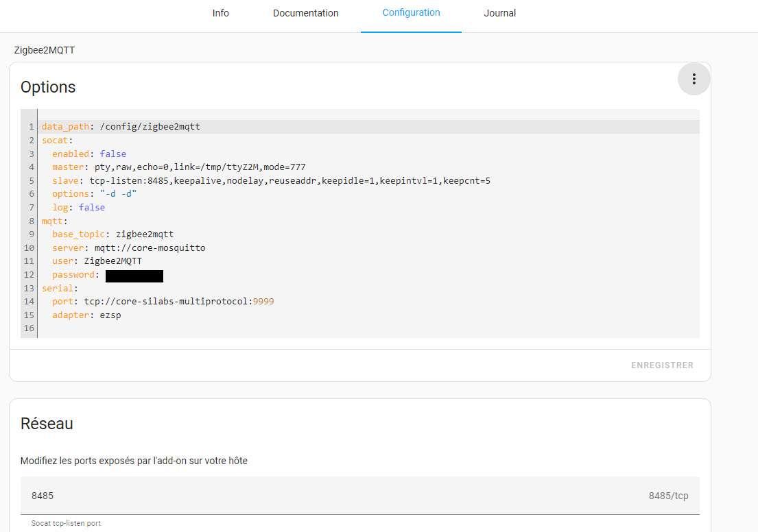Click the 'adapter: ezsp' line
Screen dimensions: 758x532
click(x=86, y=315)
